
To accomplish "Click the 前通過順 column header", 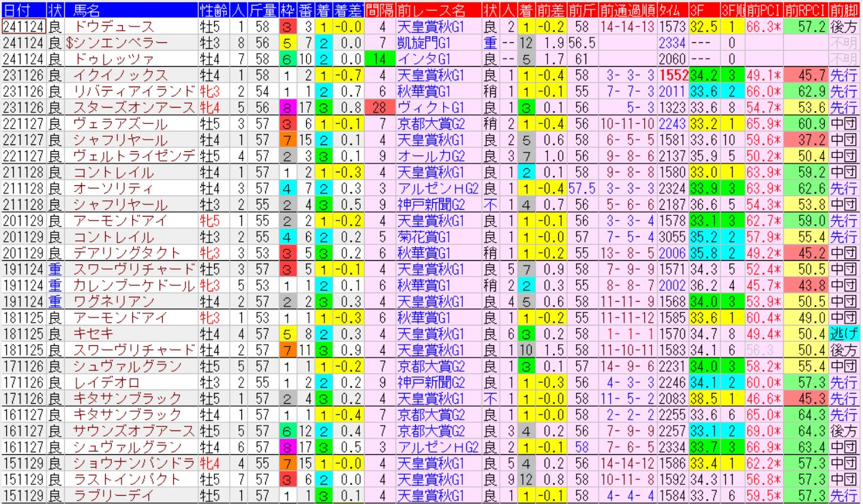I will pyautogui.click(x=627, y=10).
